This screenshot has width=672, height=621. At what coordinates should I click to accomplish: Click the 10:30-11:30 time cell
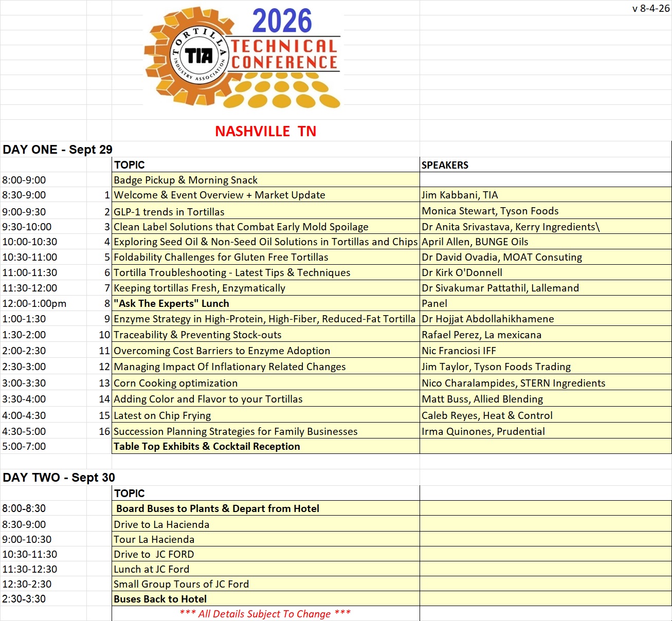coord(43,554)
